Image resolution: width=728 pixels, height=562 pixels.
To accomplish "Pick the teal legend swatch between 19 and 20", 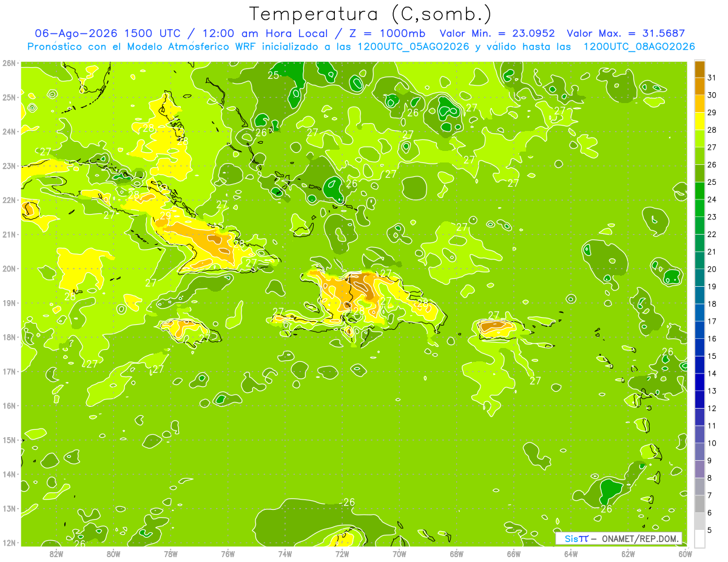I will click(699, 278).
